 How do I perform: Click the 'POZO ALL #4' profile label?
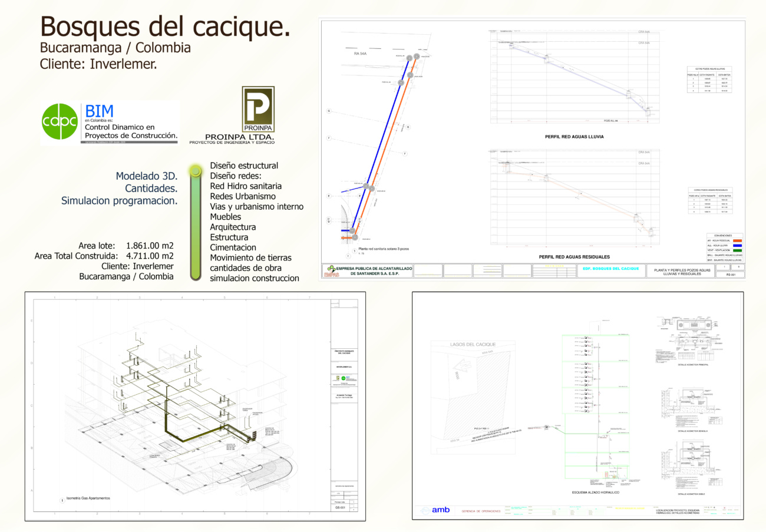coord(611,121)
